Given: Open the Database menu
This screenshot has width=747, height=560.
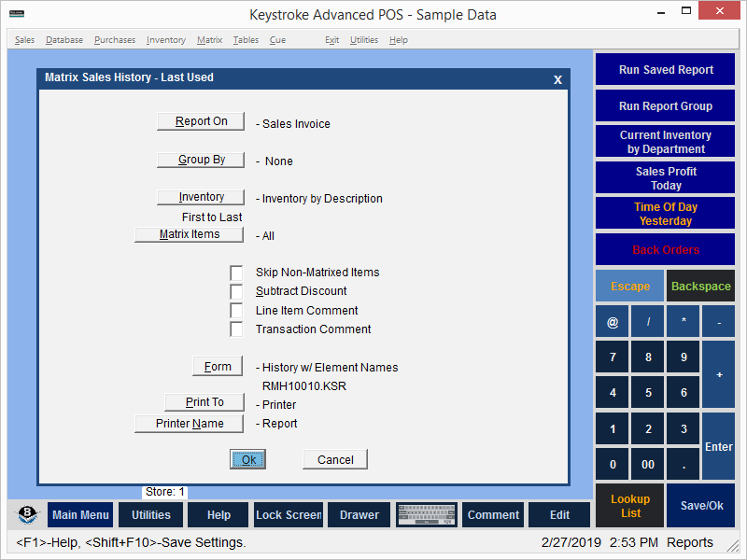Looking at the screenshot, I should (64, 40).
